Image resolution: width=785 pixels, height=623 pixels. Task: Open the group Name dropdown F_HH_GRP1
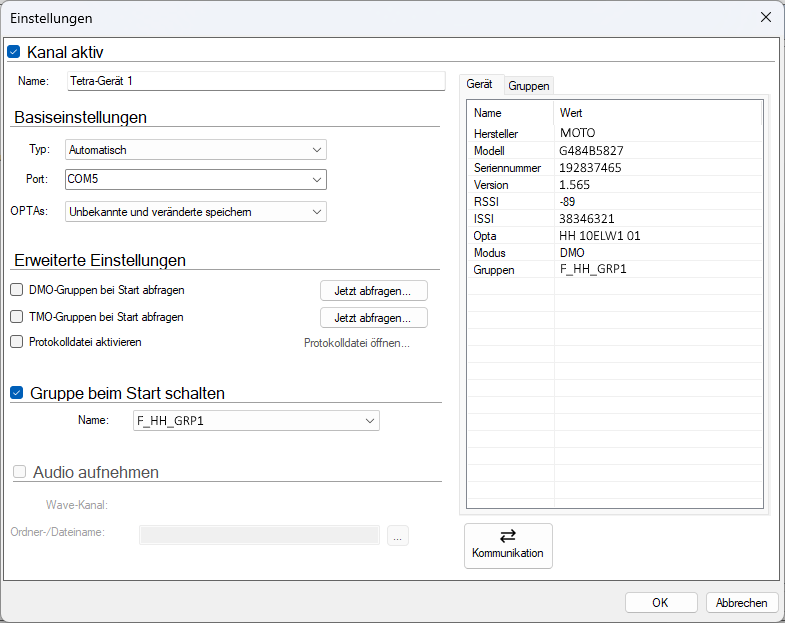pyautogui.click(x=256, y=421)
